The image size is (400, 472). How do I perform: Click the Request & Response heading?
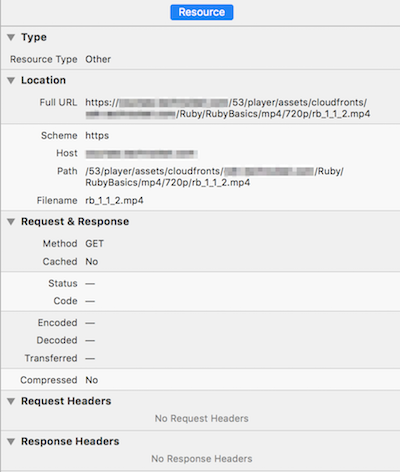(75, 222)
